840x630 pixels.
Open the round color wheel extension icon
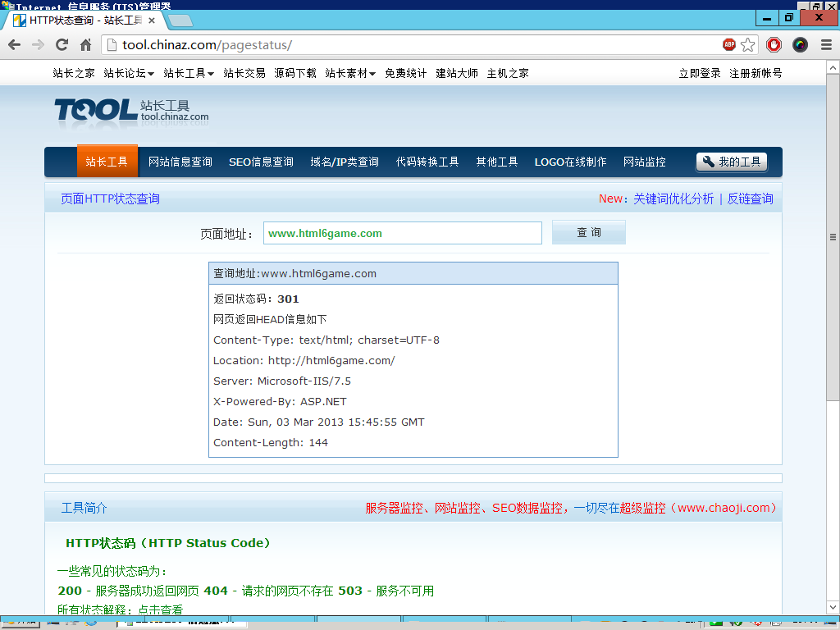pyautogui.click(x=800, y=45)
